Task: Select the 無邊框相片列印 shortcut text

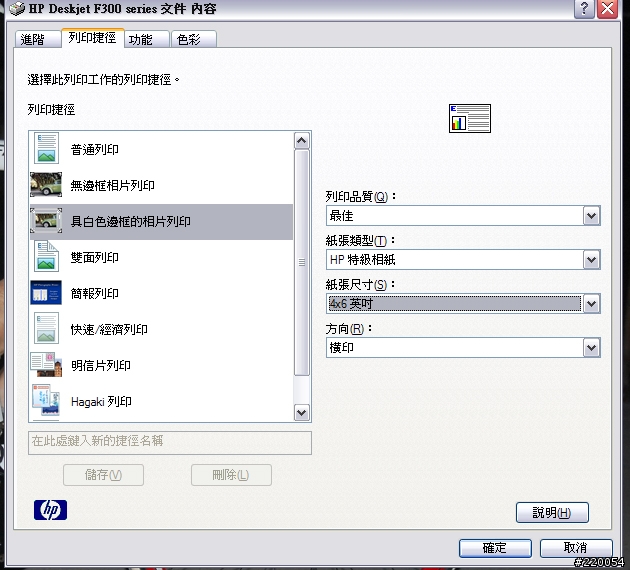Action: [112, 185]
